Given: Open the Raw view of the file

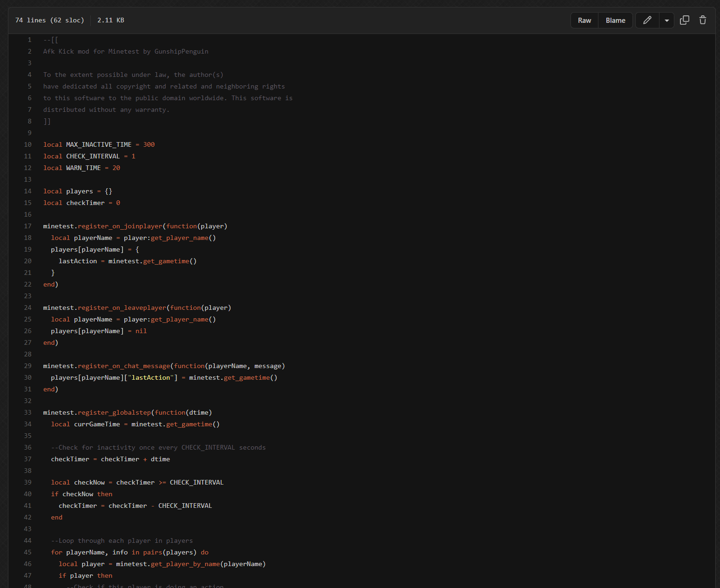Looking at the screenshot, I should click(x=584, y=21).
